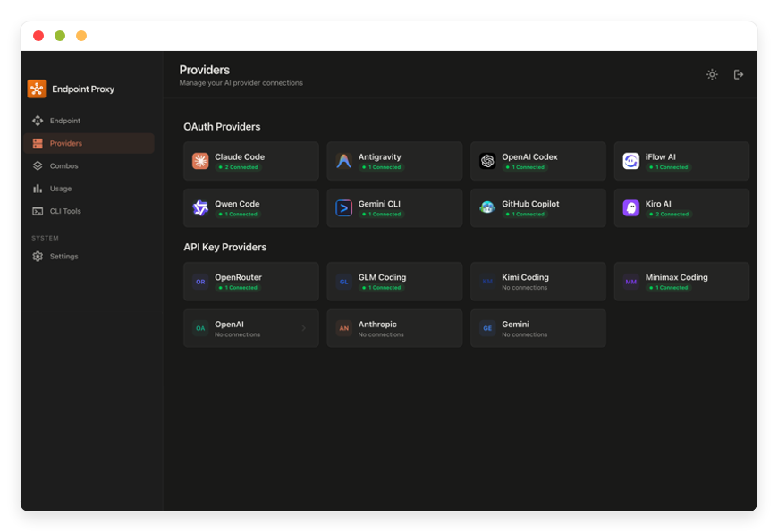
Task: Click Claude Code's 2 Connected status badge
Action: (239, 167)
